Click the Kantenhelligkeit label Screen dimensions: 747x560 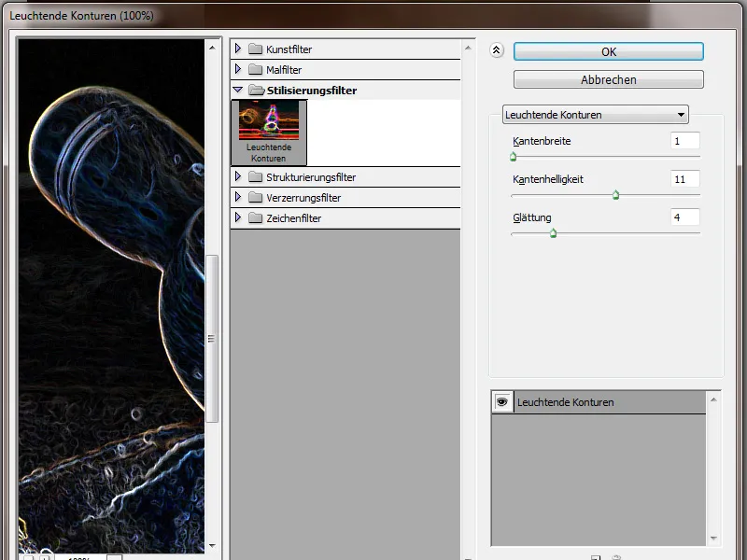(548, 179)
